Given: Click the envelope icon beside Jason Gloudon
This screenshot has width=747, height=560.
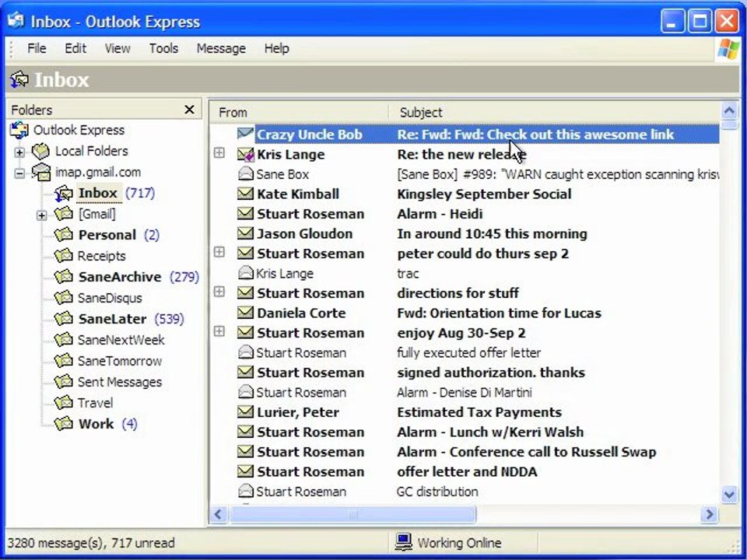Looking at the screenshot, I should (x=245, y=233).
